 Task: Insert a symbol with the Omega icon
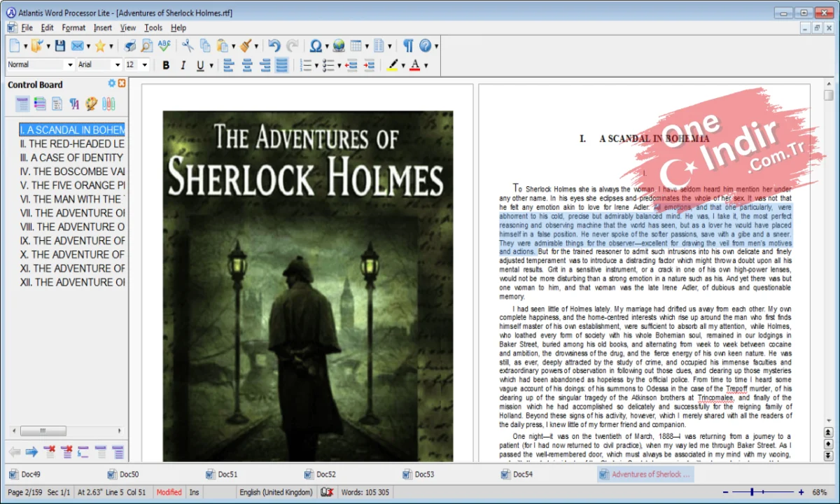click(316, 46)
